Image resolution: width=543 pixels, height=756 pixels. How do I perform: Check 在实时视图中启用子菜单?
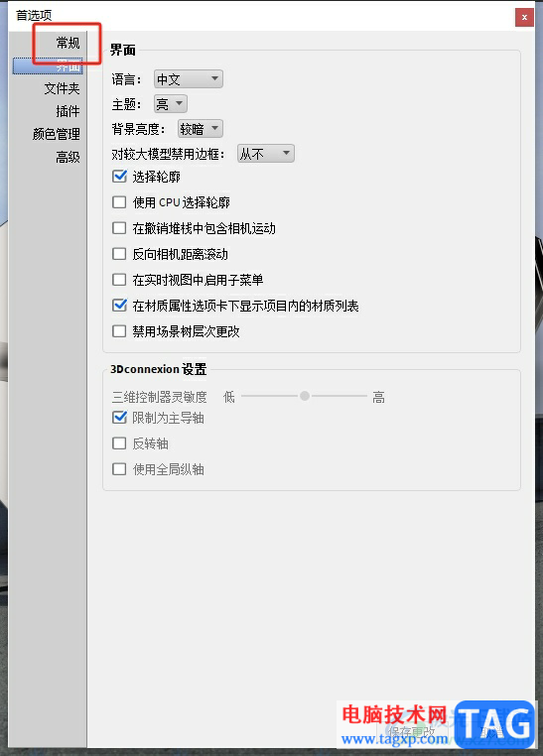click(119, 280)
